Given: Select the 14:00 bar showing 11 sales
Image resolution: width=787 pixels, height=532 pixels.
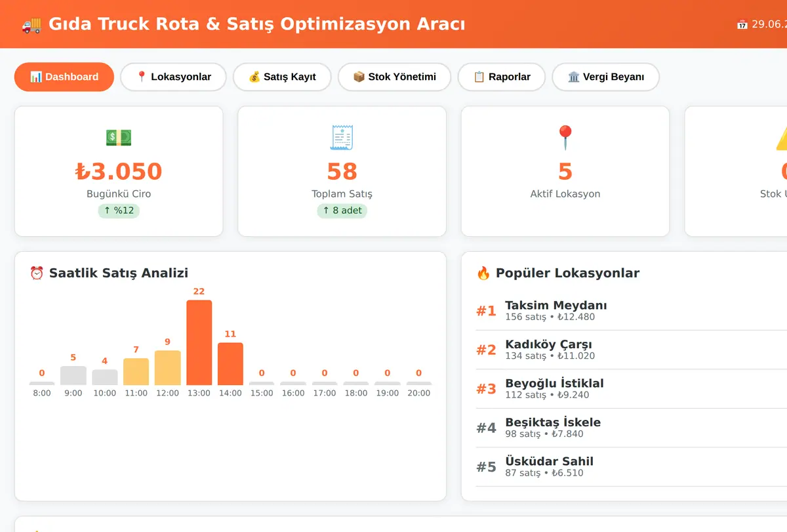Looking at the screenshot, I should (x=230, y=363).
